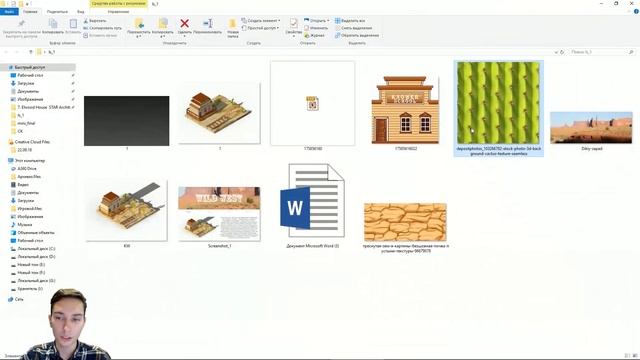
Task: Open Локальный диск (D:) in sidebar
Action: click(36, 257)
